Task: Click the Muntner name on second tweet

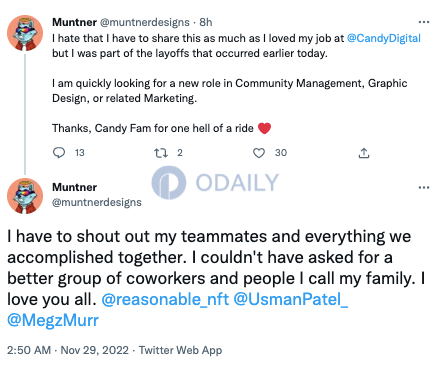Action: coord(74,187)
